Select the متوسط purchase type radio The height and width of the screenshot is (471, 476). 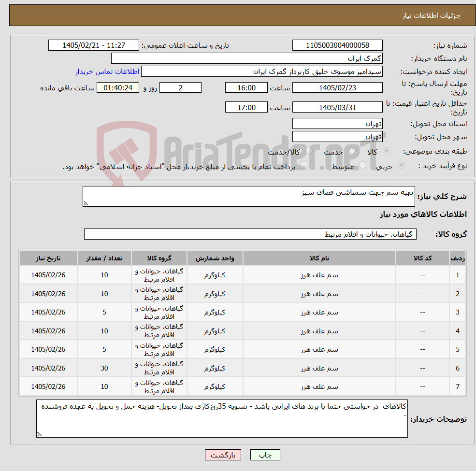click(x=363, y=165)
